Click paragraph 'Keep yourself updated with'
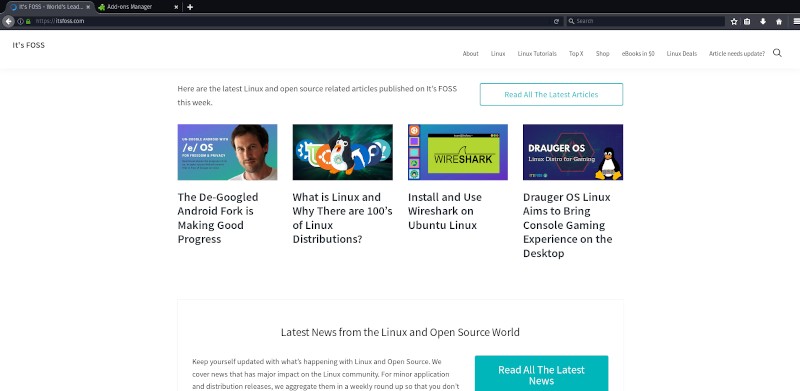This screenshot has width=800, height=391. [x=326, y=375]
